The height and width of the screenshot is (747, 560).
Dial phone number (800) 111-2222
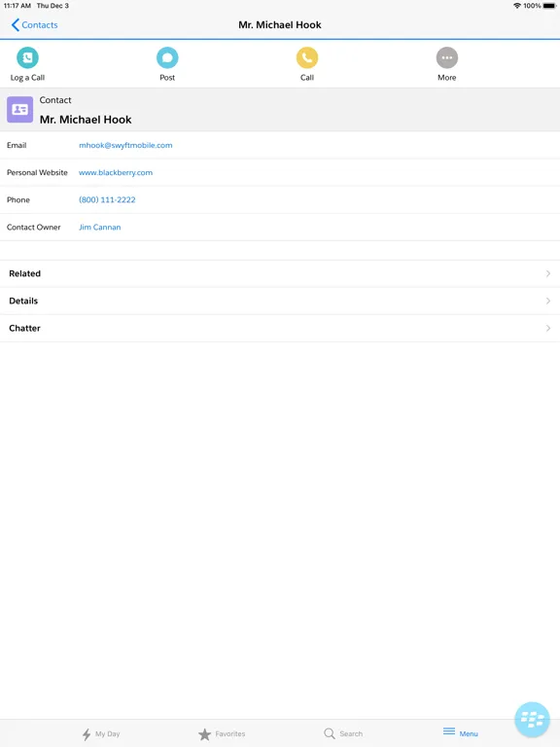pos(107,199)
